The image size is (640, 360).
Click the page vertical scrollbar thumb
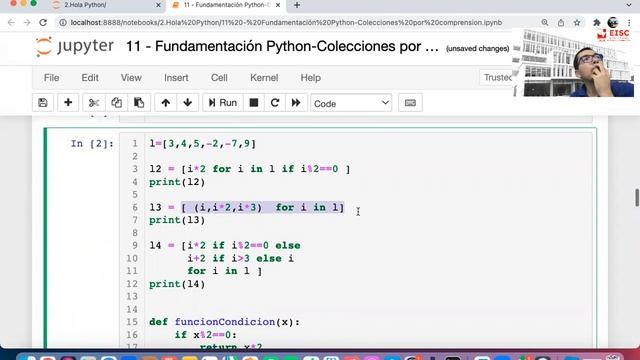pyautogui.click(x=637, y=198)
